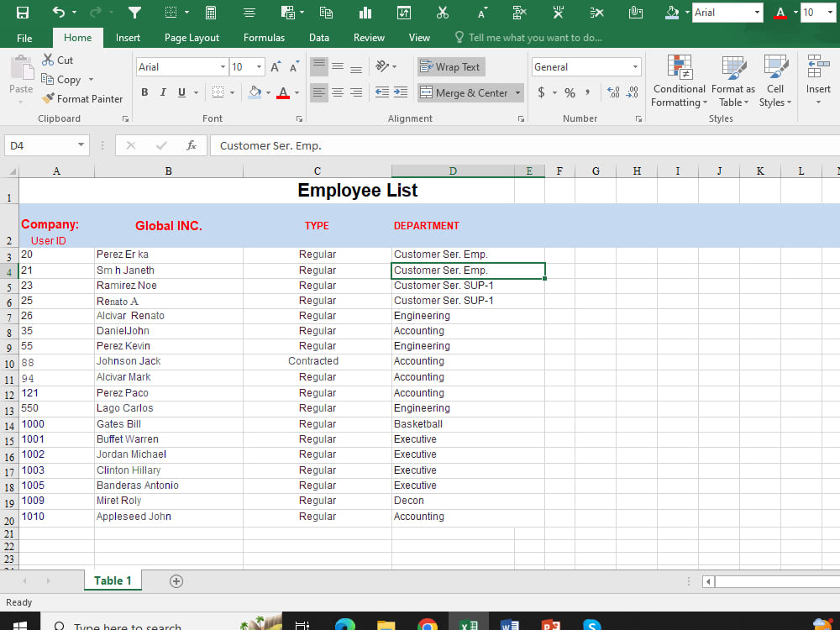The width and height of the screenshot is (840, 630).
Task: Switch to the Formulas ribbon tab
Action: pos(264,37)
